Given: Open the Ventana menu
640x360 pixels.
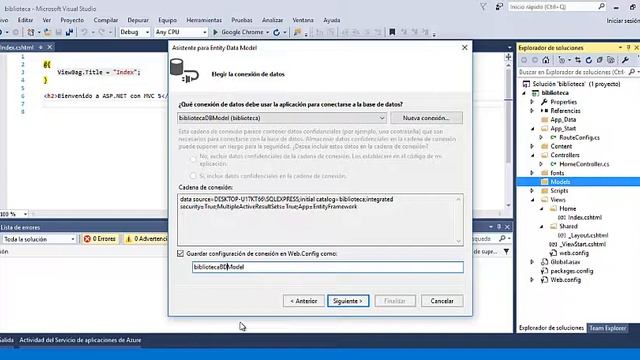Looking at the screenshot, I should pos(303,20).
